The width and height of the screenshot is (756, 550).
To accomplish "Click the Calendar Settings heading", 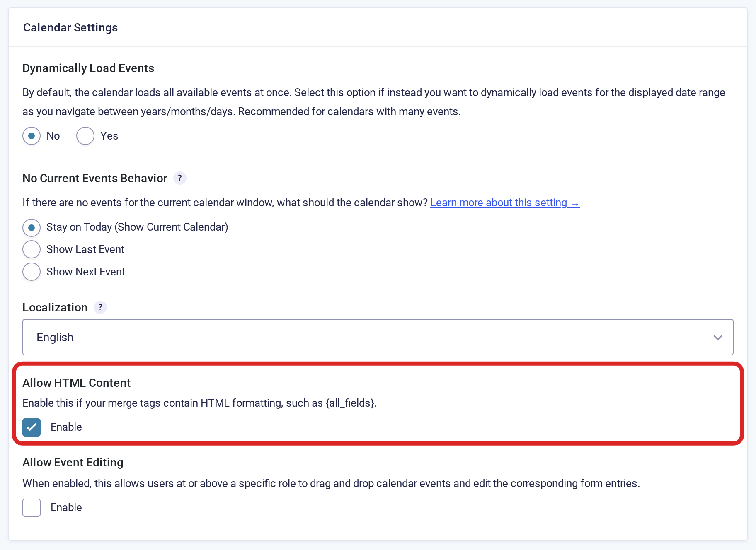I will 70,27.
